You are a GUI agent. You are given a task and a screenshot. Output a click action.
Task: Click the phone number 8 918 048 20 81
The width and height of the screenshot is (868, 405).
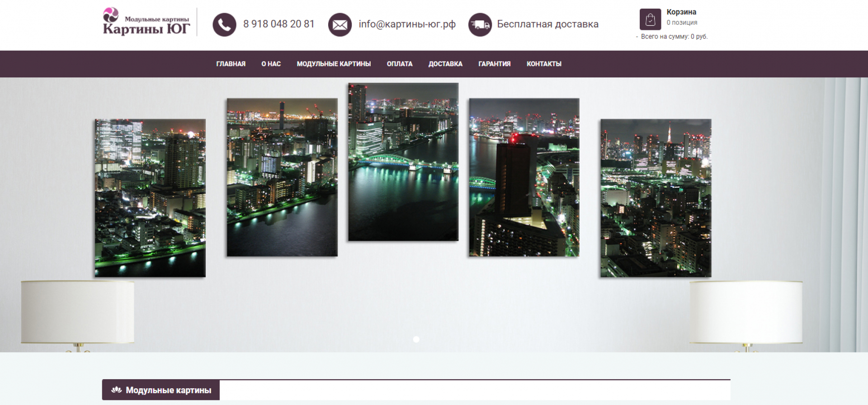[x=278, y=24]
